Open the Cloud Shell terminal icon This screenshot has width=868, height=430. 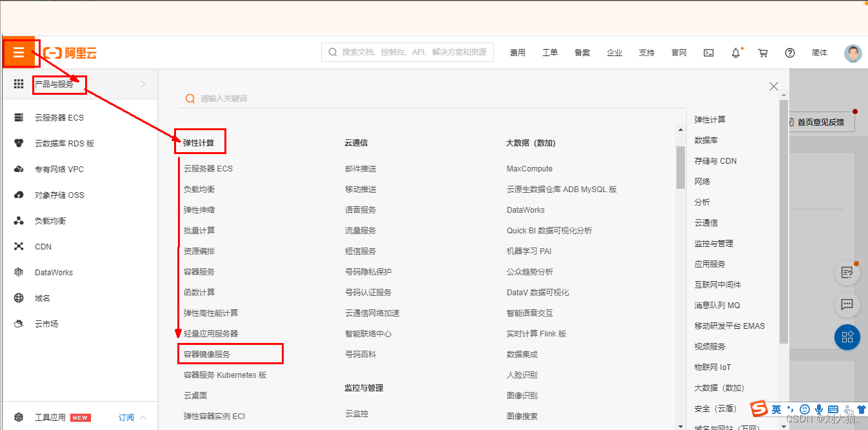[x=708, y=53]
